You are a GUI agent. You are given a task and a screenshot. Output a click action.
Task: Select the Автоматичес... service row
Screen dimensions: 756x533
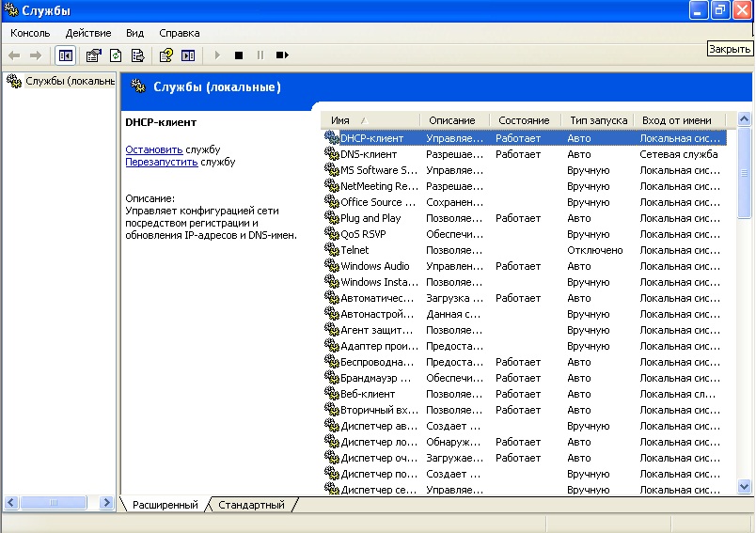(x=524, y=298)
